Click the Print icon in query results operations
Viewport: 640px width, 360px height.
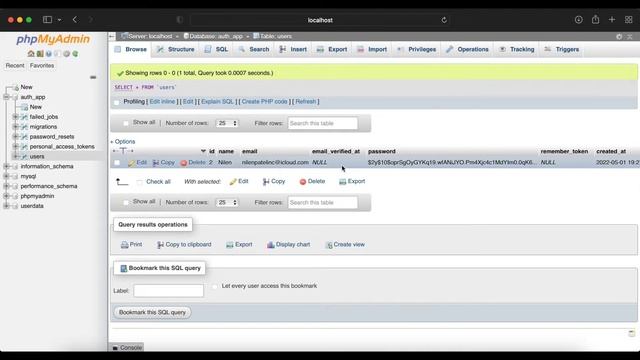[124, 245]
